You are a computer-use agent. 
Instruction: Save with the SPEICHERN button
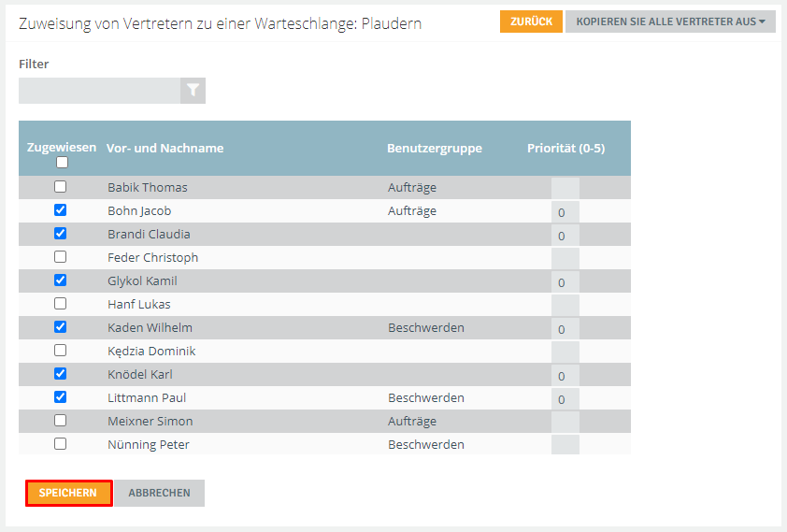(x=69, y=493)
